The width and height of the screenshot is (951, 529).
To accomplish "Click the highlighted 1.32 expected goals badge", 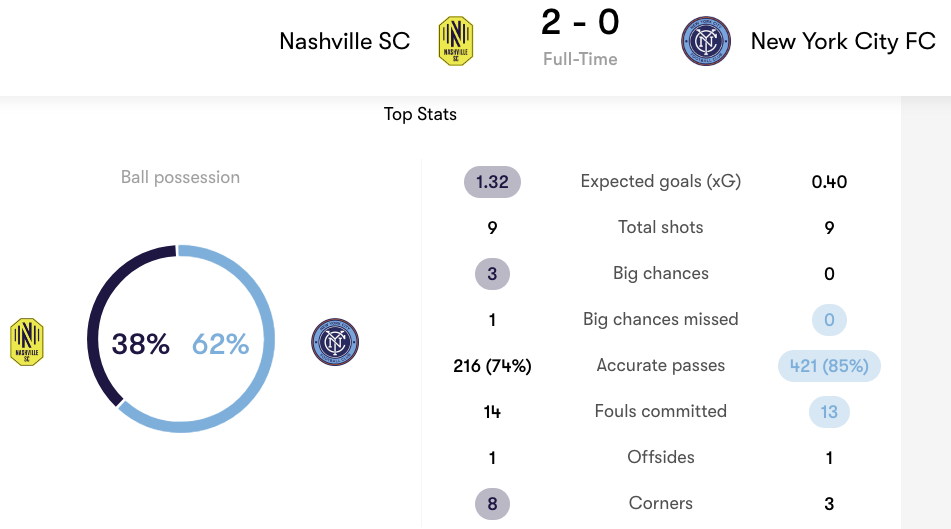I will coord(492,181).
